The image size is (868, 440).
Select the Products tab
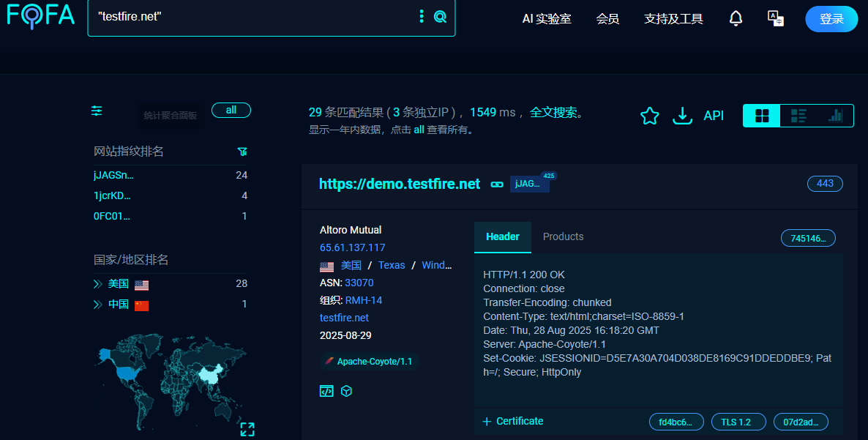[563, 237]
